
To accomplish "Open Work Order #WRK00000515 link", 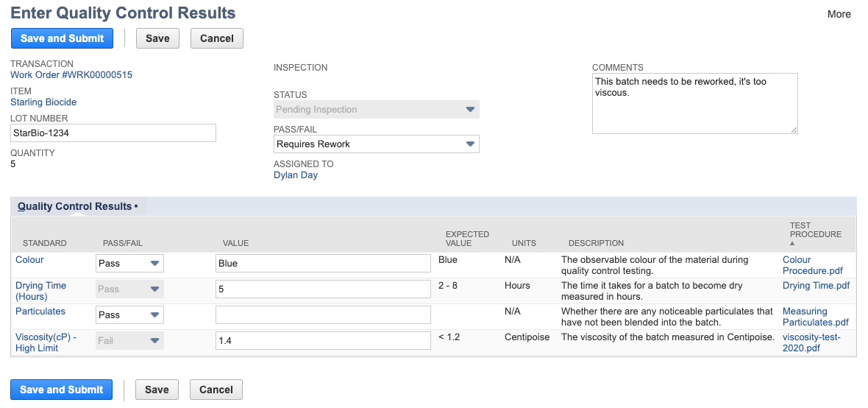I will pyautogui.click(x=71, y=75).
